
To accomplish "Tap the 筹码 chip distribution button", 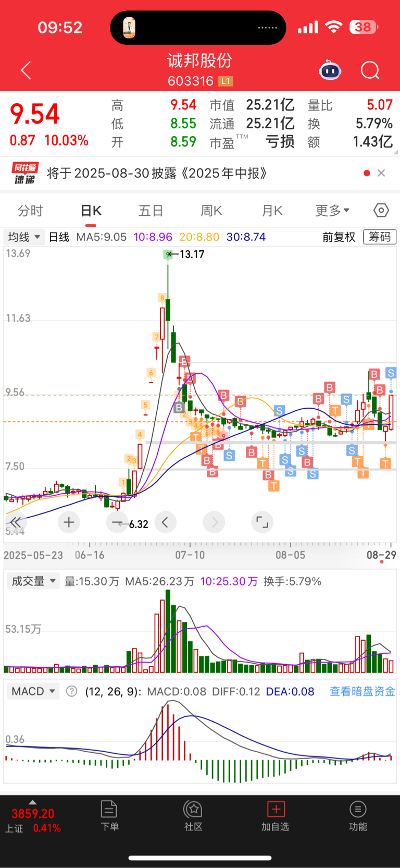I will pyautogui.click(x=380, y=237).
